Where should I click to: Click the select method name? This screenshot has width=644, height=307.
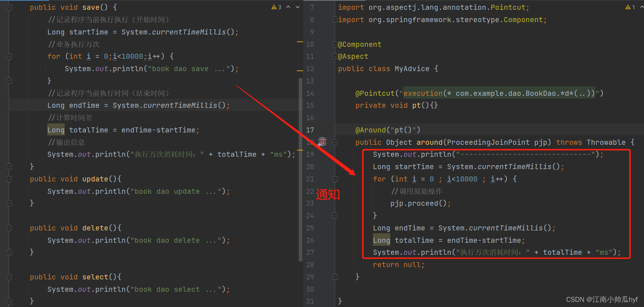95,277
